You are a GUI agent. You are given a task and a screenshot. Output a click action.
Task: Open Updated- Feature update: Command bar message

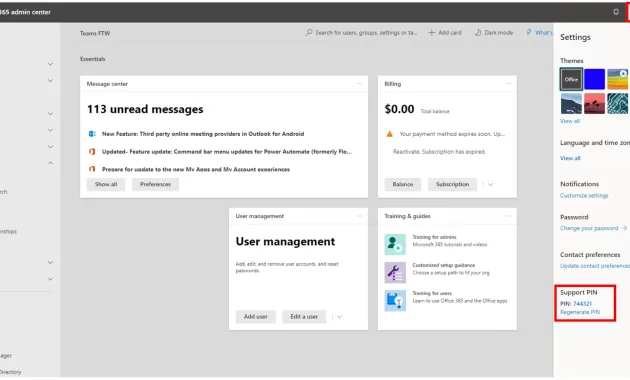(227, 151)
